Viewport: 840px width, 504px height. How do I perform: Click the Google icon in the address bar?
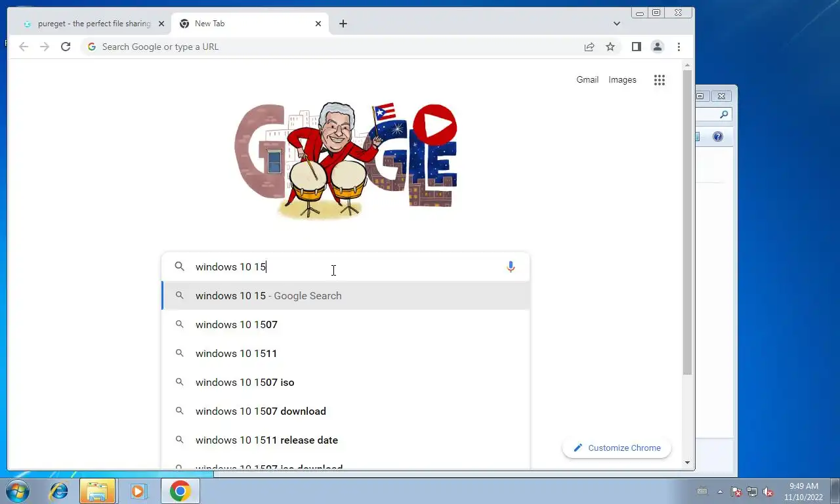[x=92, y=47]
